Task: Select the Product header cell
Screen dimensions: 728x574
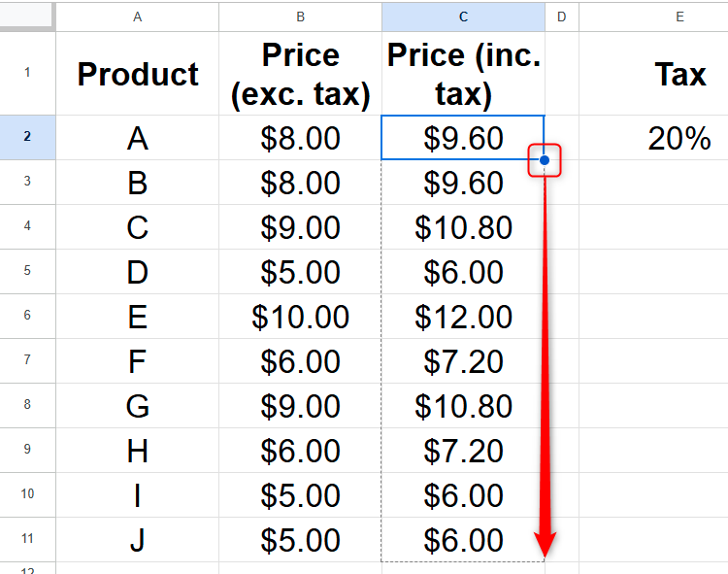Action: [137, 74]
